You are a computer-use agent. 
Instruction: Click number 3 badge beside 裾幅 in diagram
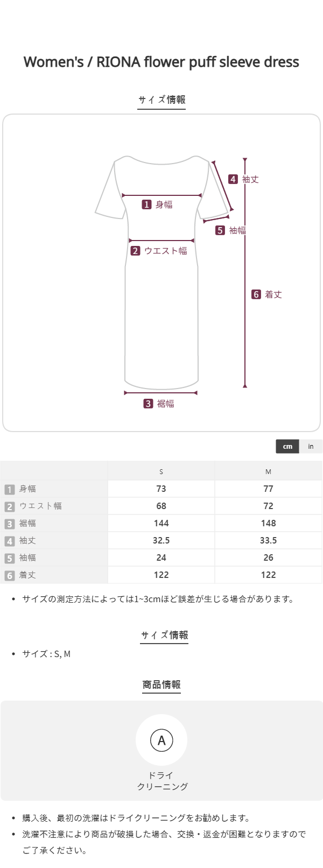coord(148,404)
